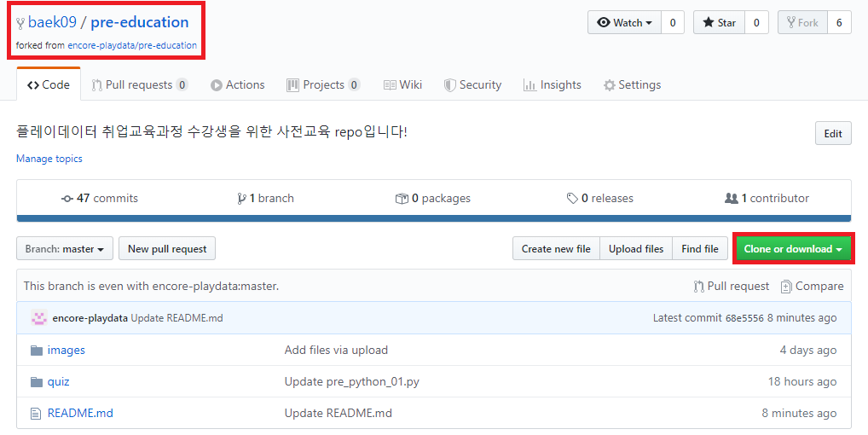868x435 pixels.
Task: Open the Watch dropdown button
Action: tap(624, 23)
